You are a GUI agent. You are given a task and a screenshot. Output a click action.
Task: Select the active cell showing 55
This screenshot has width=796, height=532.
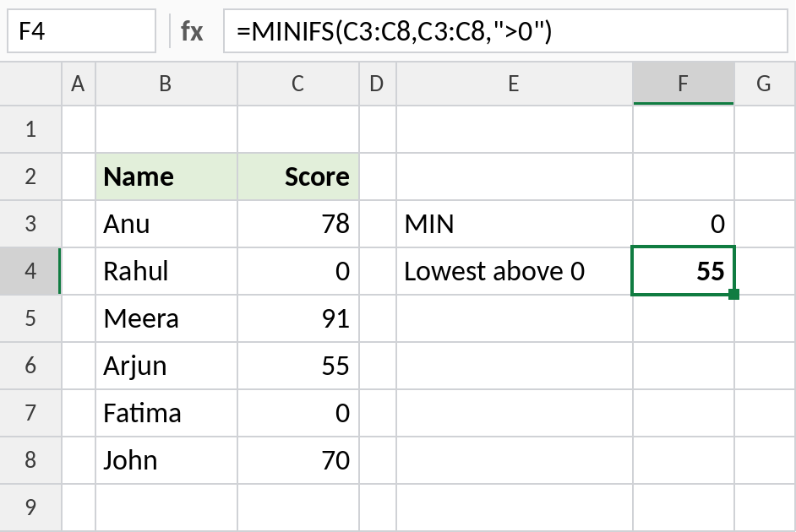coord(684,271)
